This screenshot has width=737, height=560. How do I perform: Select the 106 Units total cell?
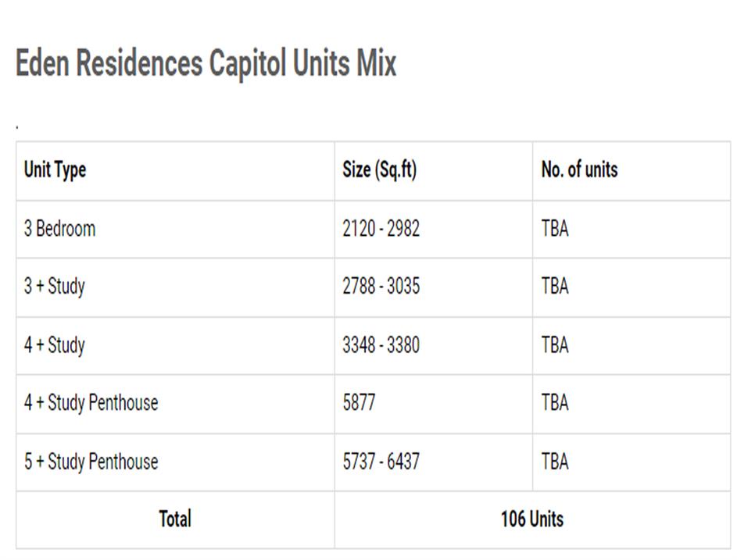532,519
